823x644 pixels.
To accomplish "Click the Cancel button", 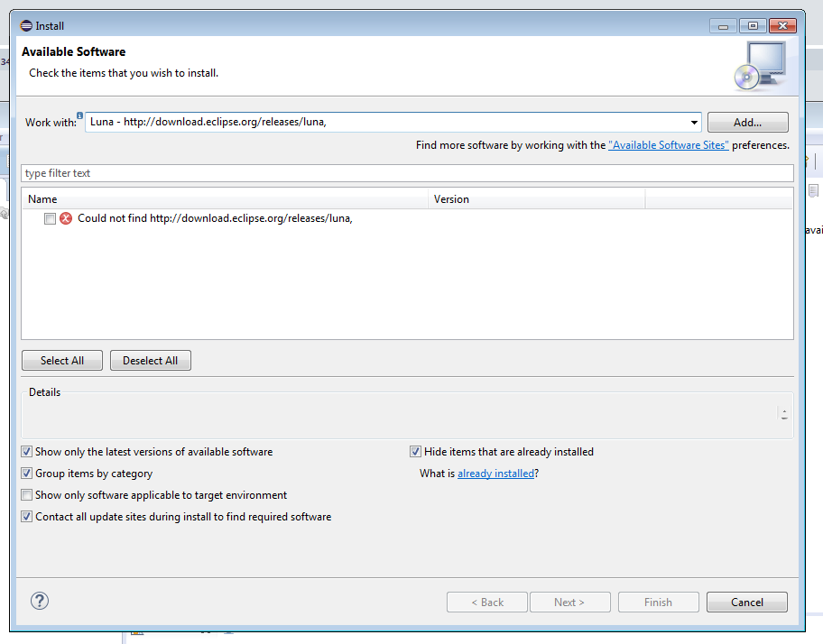I will pyautogui.click(x=747, y=602).
